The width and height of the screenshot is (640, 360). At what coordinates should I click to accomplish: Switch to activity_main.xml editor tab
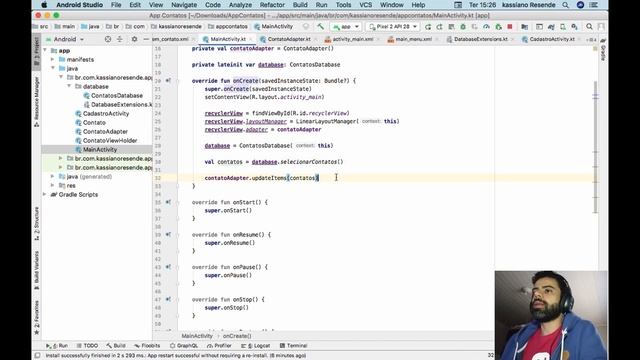(353, 39)
